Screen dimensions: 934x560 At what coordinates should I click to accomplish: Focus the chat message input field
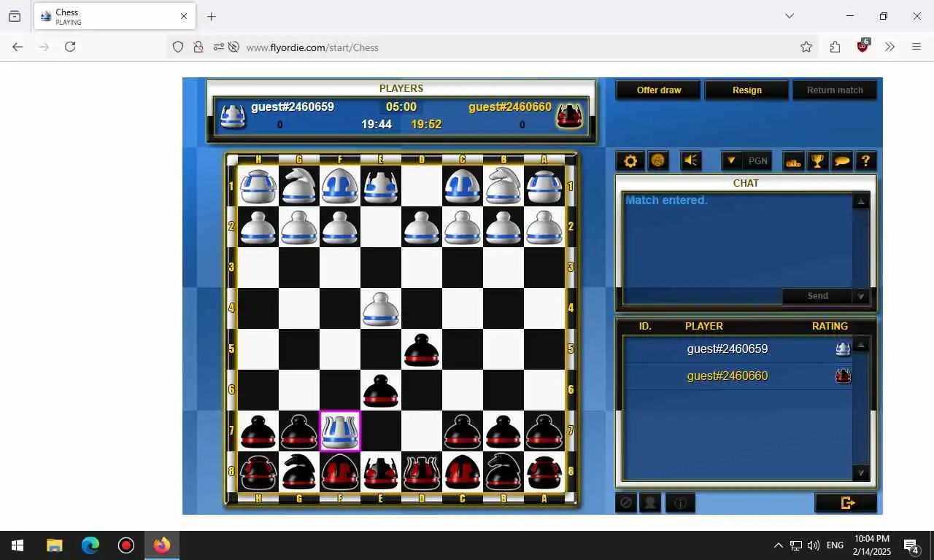pyautogui.click(x=702, y=296)
